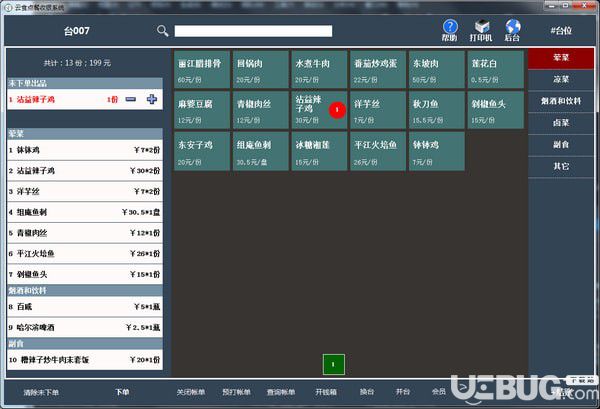The image size is (600, 409).
Task: Add the 番茄炒鸡蛋 dish tile
Action: point(378,70)
